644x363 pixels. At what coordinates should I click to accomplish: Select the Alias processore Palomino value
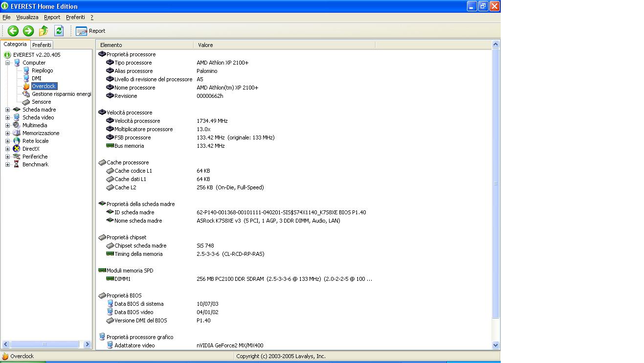pos(207,71)
